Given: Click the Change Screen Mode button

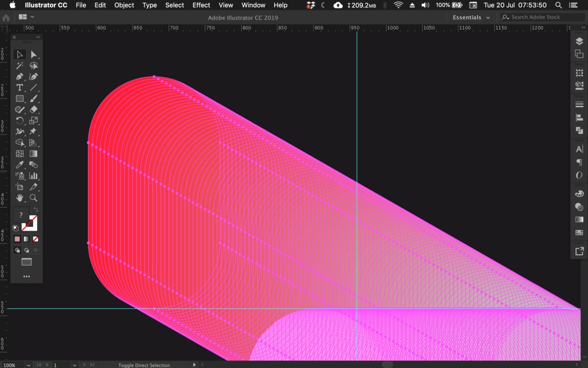Looking at the screenshot, I should click(26, 262).
